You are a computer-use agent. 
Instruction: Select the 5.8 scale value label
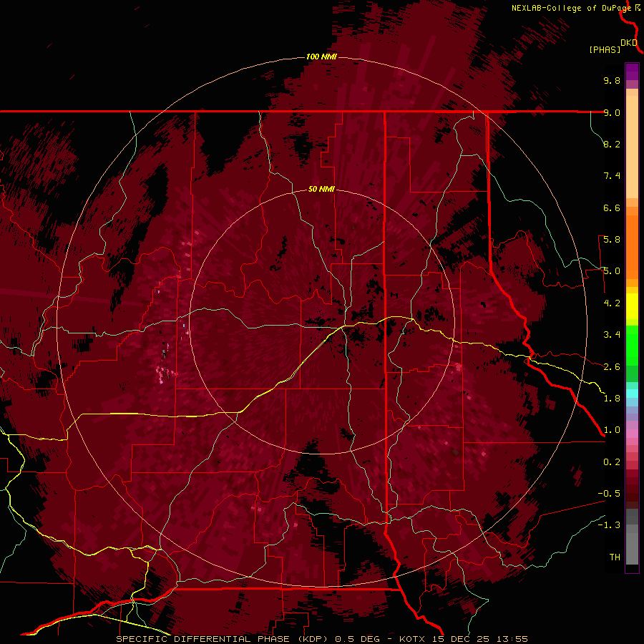612,240
